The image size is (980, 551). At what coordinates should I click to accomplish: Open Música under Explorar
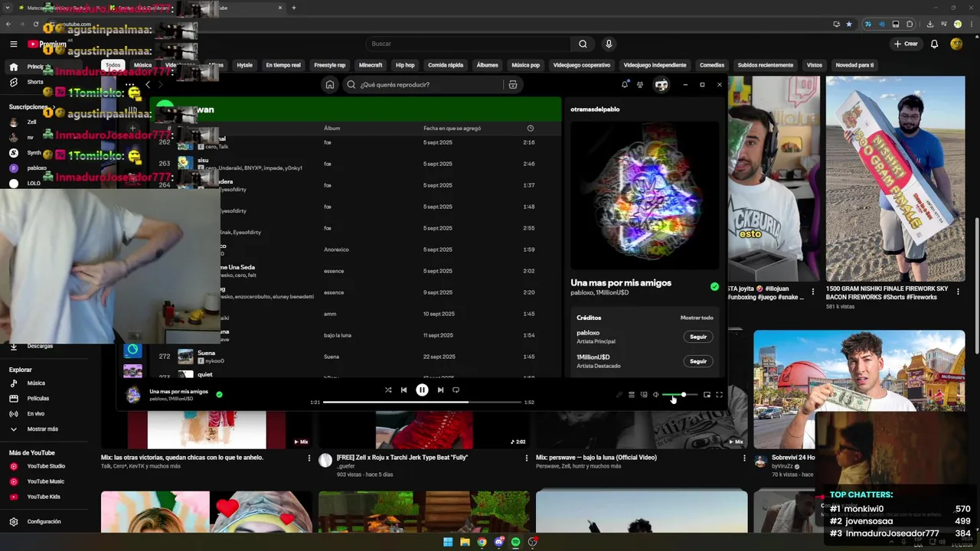tap(36, 383)
